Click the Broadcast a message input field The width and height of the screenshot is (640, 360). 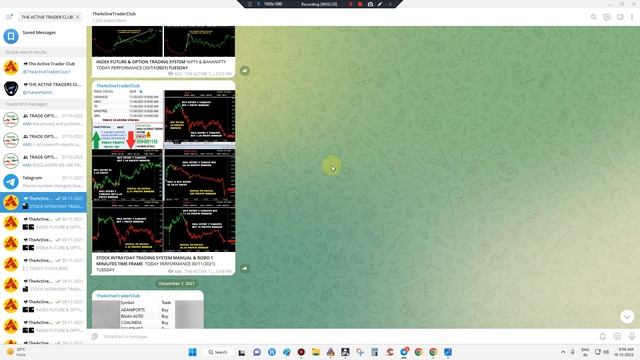[x=347, y=336]
